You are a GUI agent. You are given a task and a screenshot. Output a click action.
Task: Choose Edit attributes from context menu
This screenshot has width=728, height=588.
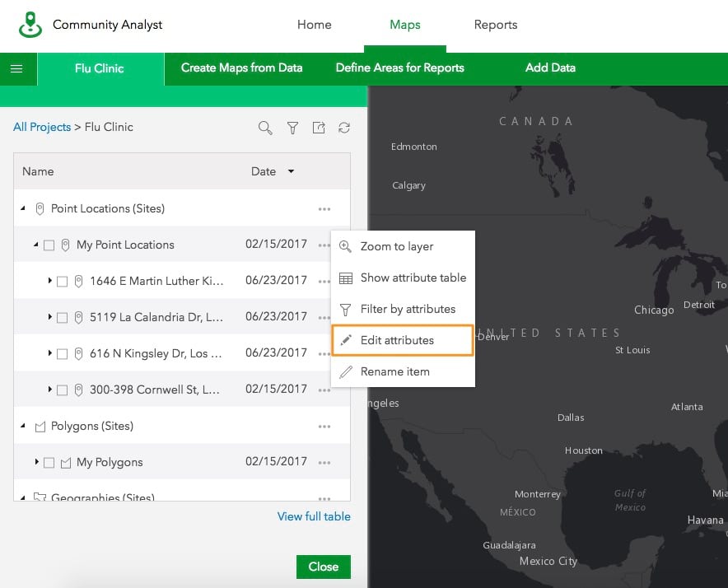point(403,340)
